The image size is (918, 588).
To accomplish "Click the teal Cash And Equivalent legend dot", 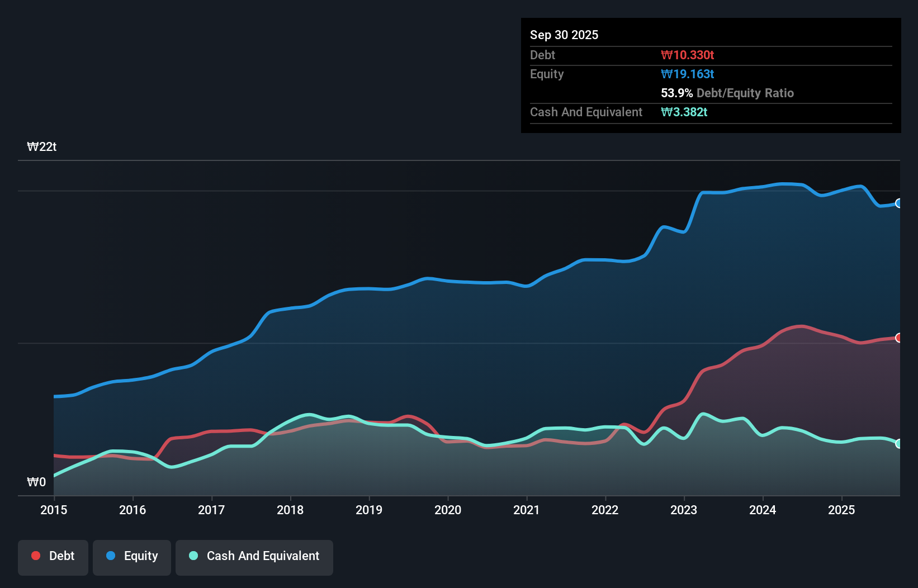I will pyautogui.click(x=193, y=556).
